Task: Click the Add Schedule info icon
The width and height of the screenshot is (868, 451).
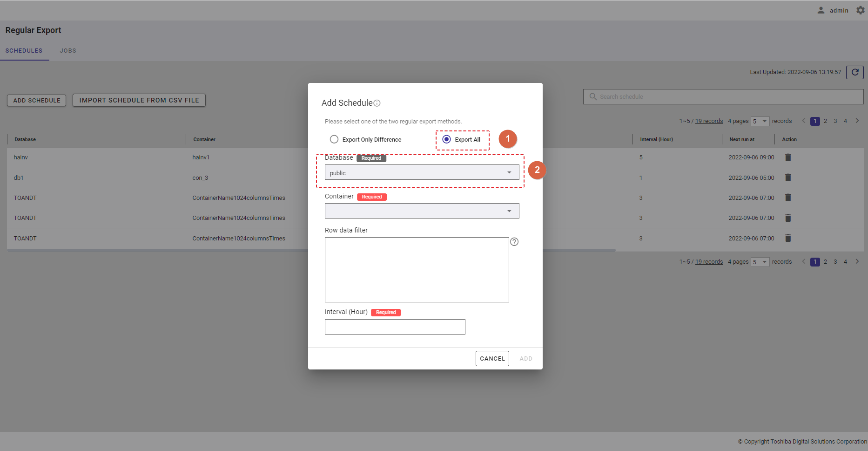Action: coord(377,103)
